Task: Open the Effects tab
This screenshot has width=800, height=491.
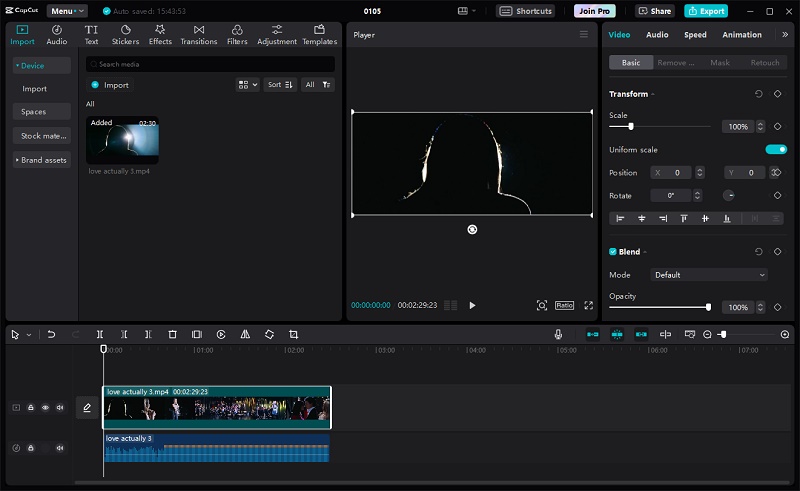Action: pos(160,35)
